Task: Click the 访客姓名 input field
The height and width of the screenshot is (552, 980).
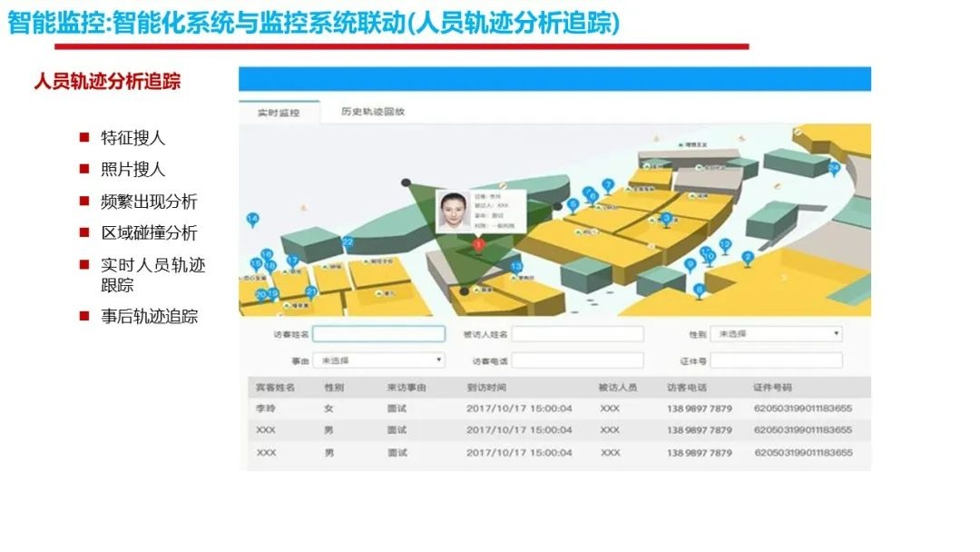Action: (379, 332)
